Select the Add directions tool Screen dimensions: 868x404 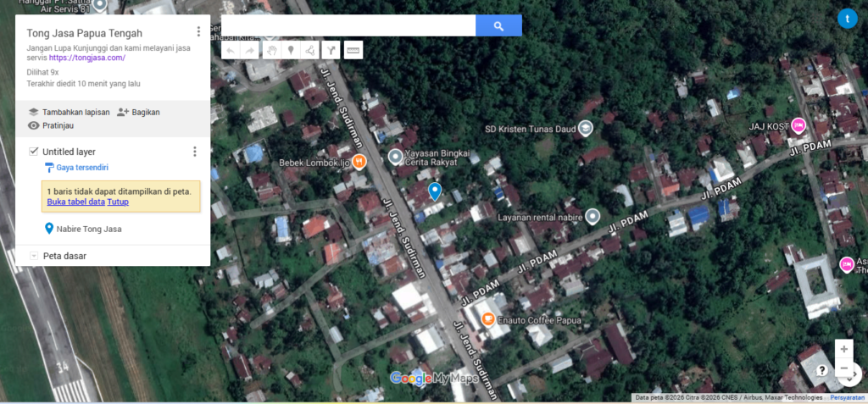pyautogui.click(x=331, y=50)
